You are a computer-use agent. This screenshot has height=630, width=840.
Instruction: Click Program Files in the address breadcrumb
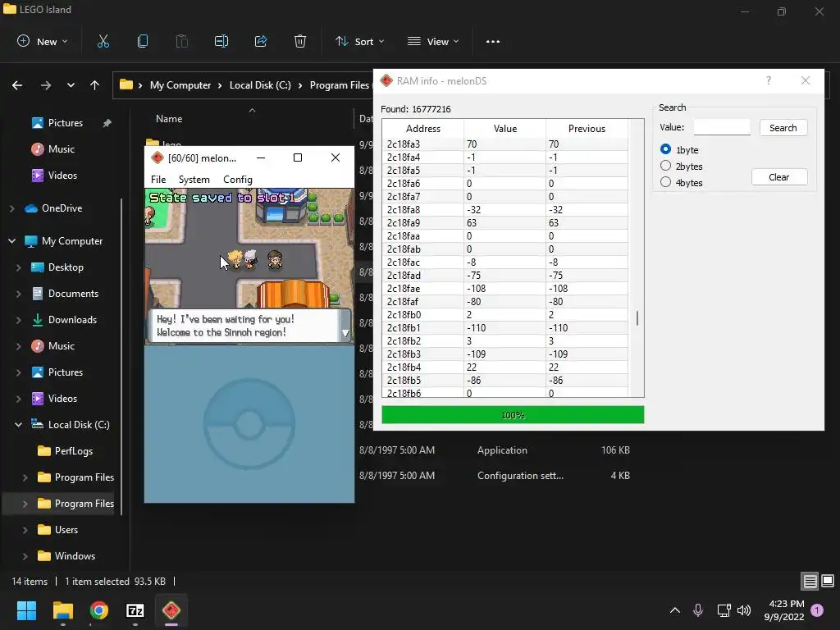click(340, 85)
